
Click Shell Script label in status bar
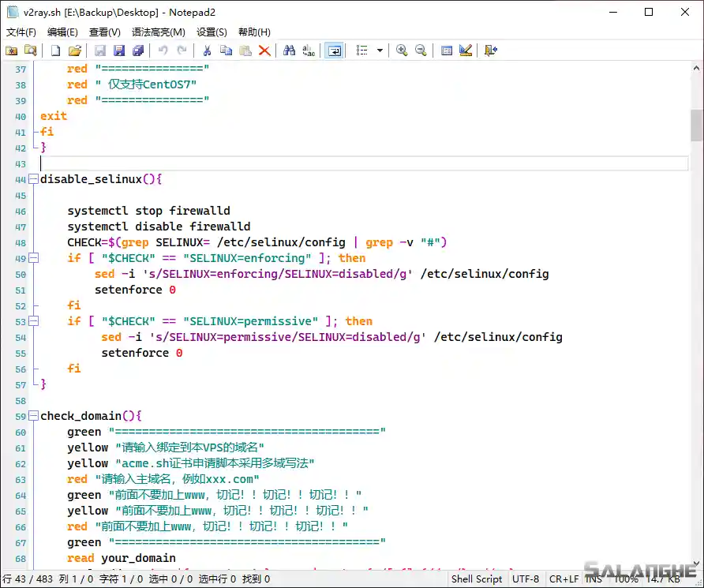click(477, 579)
